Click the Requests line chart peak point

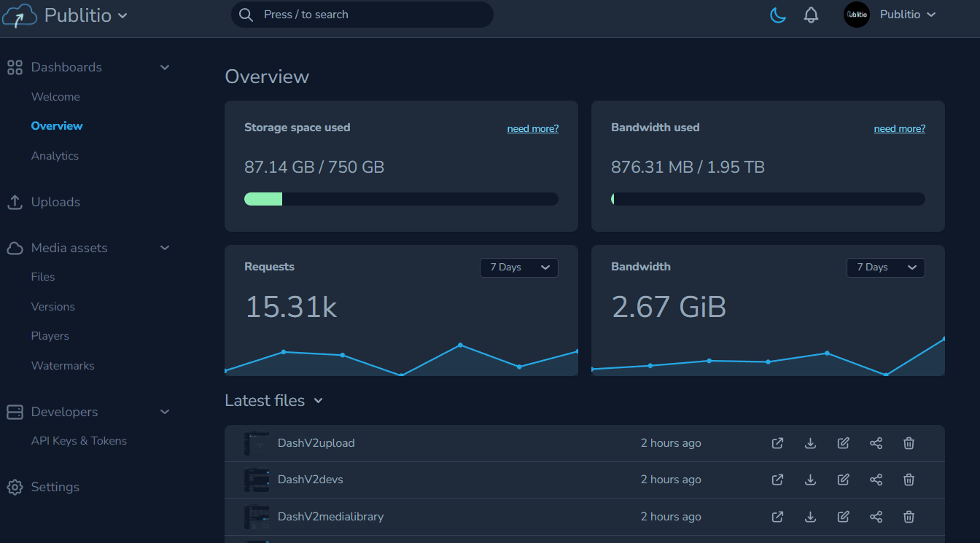tap(460, 345)
